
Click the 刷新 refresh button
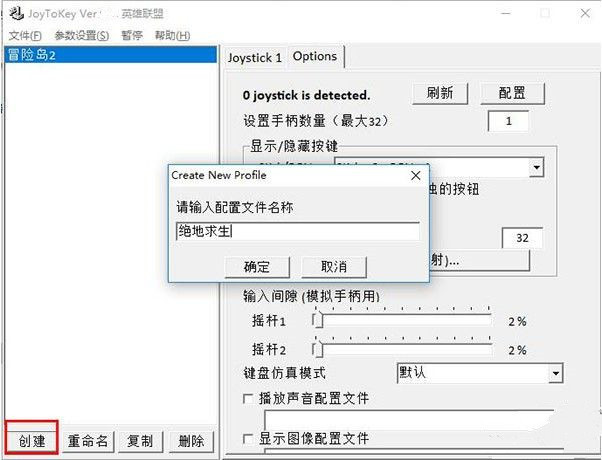click(440, 93)
